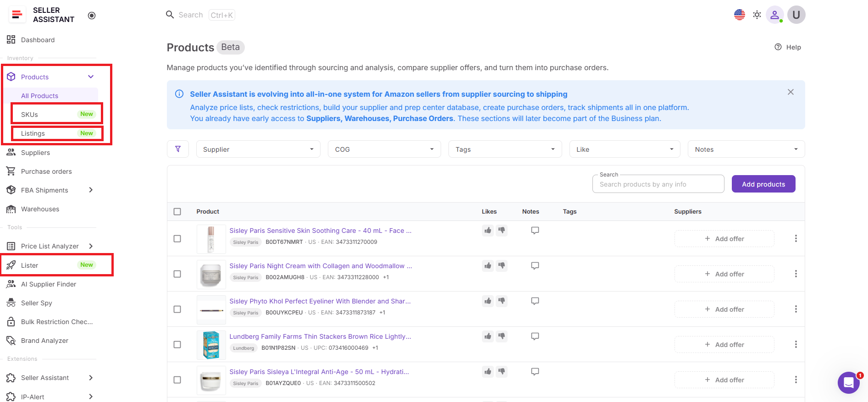
Task: Click the Seller Assistant logo icon
Action: 17,15
